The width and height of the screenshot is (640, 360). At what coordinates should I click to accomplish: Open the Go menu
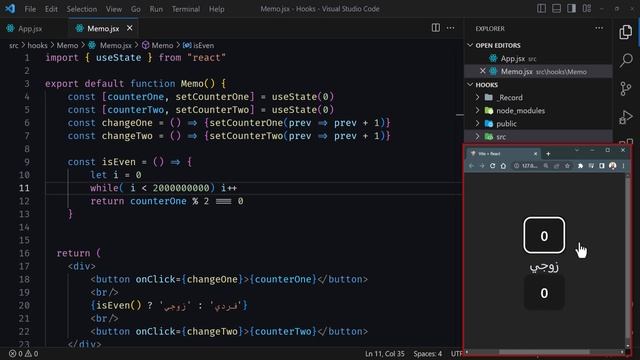coord(136,9)
